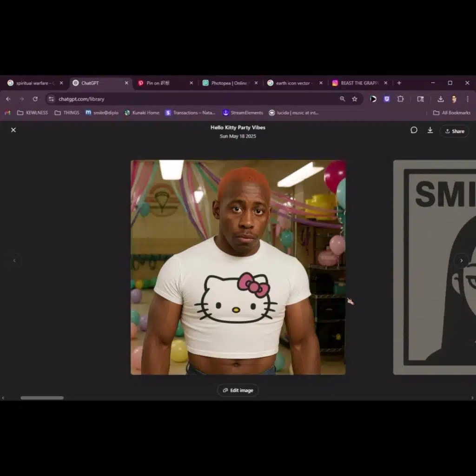Click the Share button
Image resolution: width=476 pixels, height=476 pixels.
455,131
